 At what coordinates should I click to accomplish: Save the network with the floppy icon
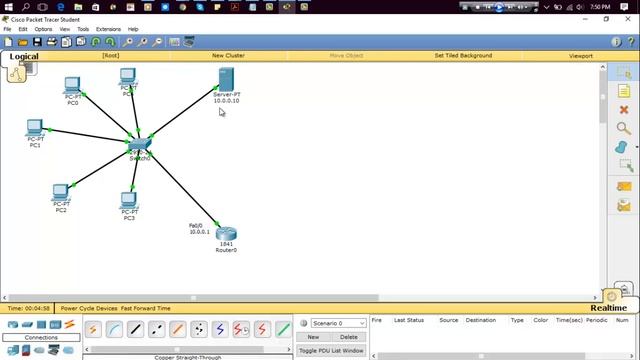click(37, 42)
